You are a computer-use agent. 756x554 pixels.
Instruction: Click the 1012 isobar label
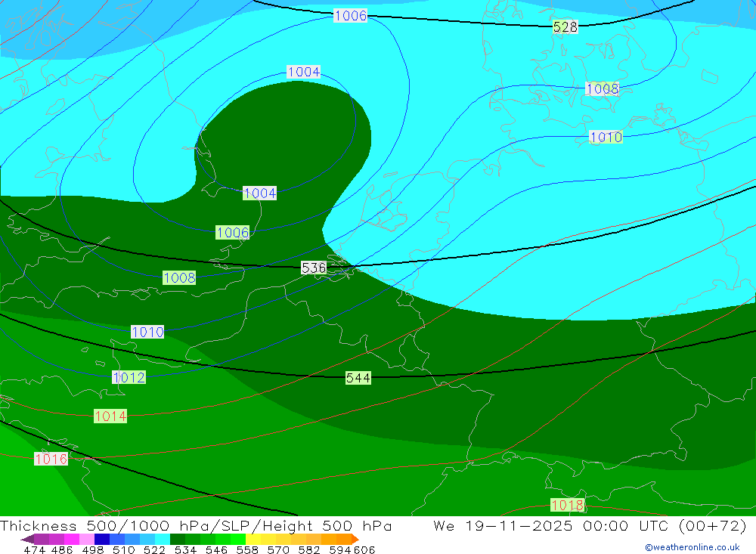click(129, 377)
